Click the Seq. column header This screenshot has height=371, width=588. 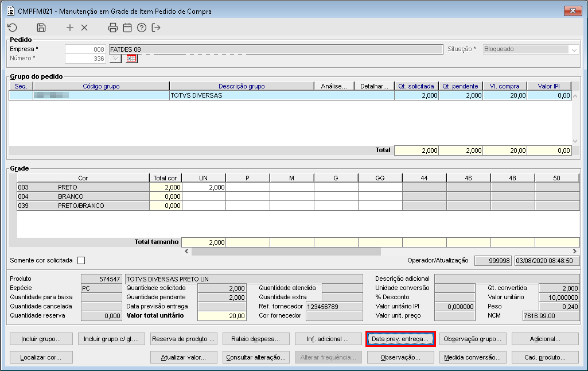21,86
